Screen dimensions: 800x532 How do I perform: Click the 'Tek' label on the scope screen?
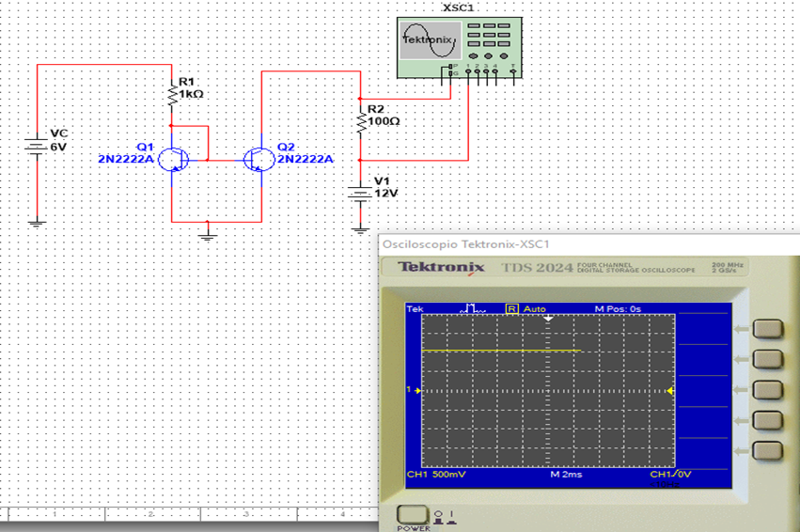[415, 308]
